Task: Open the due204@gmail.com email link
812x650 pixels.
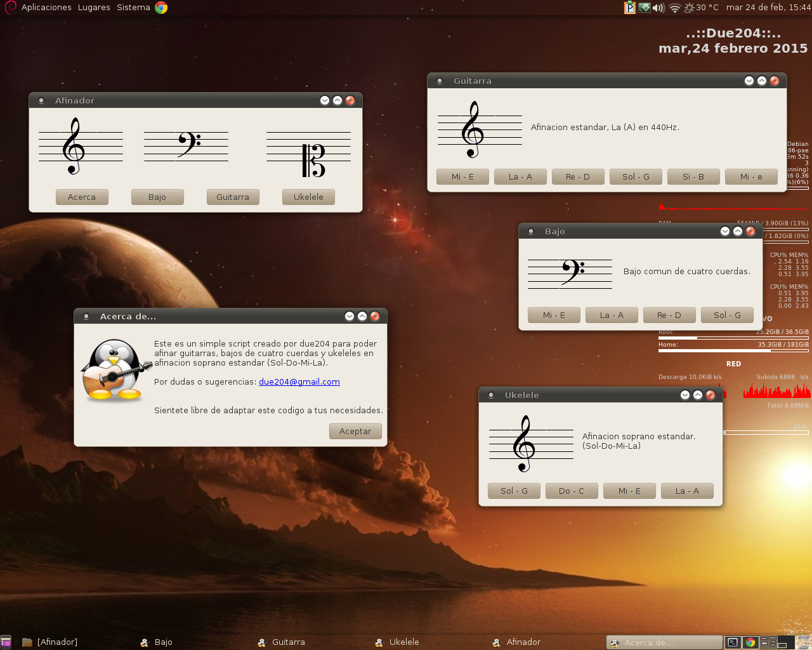Action: [x=299, y=381]
